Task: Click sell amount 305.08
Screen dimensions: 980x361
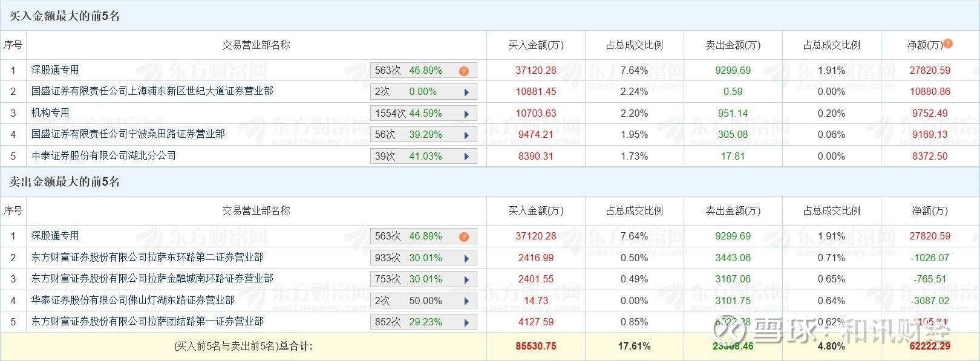Action: (x=733, y=135)
